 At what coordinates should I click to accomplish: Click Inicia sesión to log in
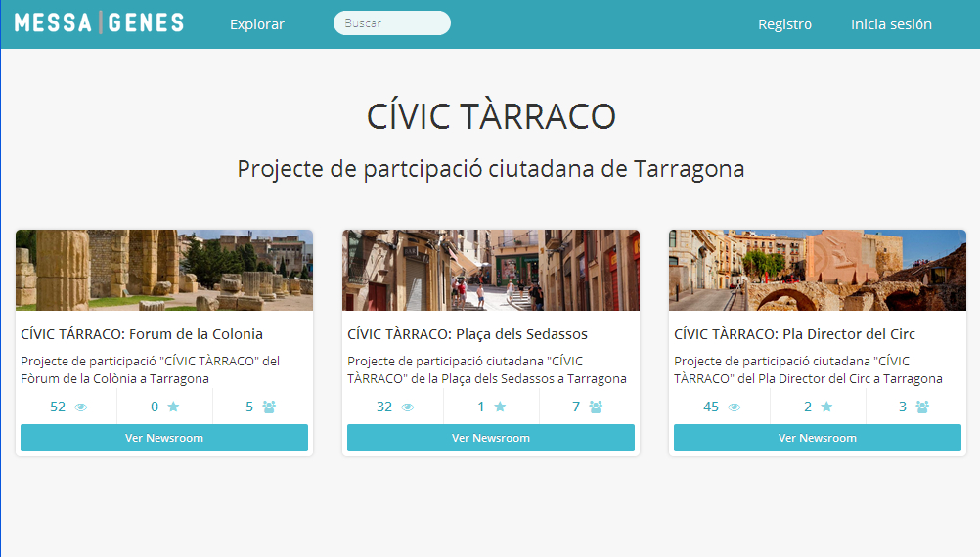pyautogui.click(x=891, y=24)
